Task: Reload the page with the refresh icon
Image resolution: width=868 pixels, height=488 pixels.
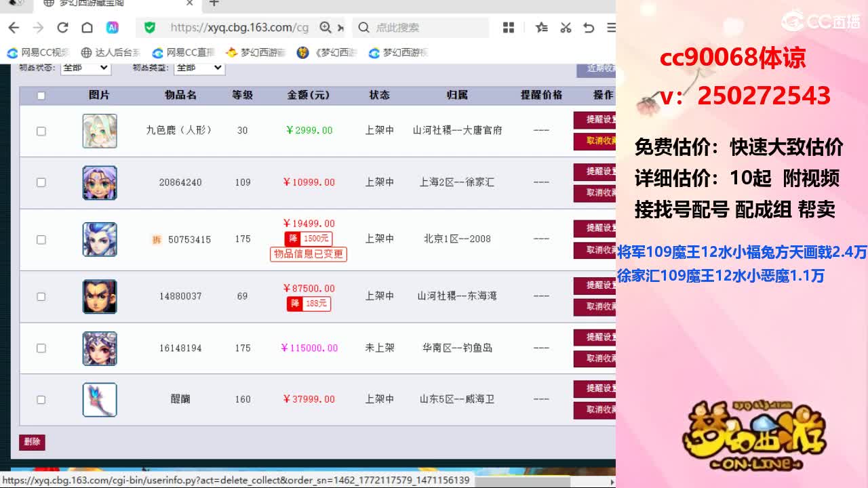Action: [62, 28]
